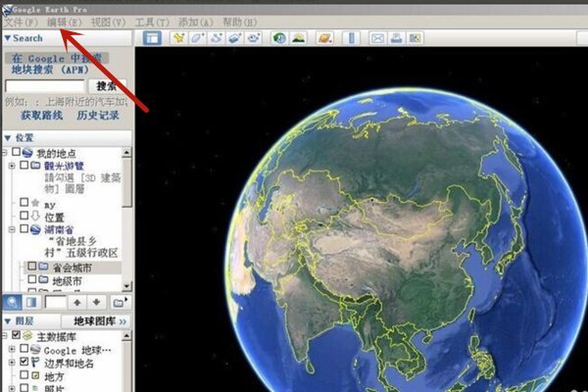Screen dimensions: 588x392
Task: Click the 获取路线 link
Action: pyautogui.click(x=41, y=116)
